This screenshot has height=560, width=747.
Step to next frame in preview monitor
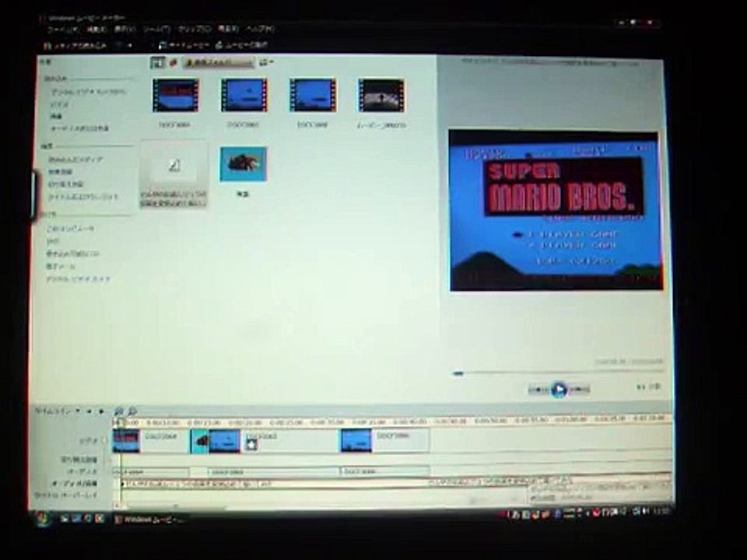(579, 390)
